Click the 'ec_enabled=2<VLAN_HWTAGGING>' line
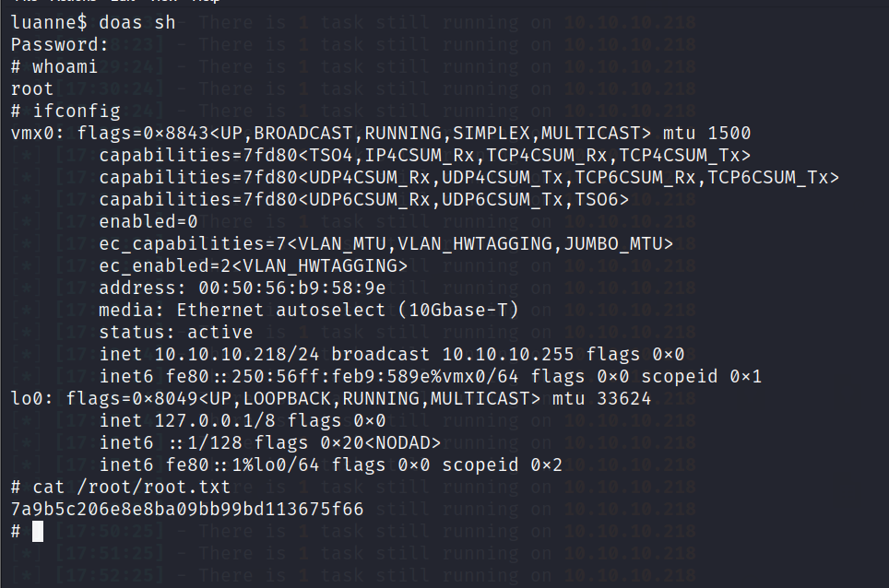The width and height of the screenshot is (889, 588). 253,265
